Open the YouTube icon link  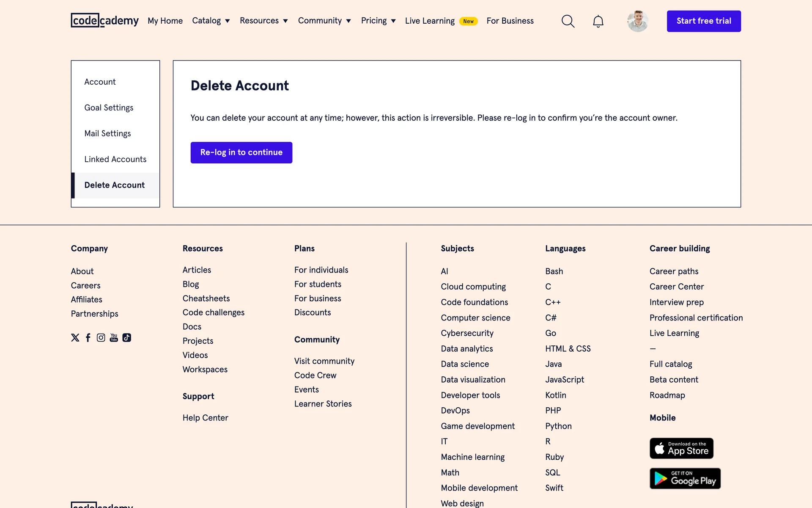coord(114,337)
